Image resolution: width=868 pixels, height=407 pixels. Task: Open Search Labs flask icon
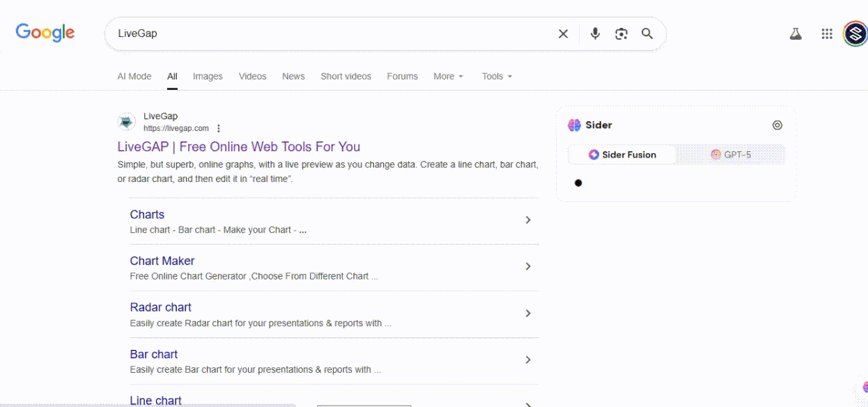point(796,34)
